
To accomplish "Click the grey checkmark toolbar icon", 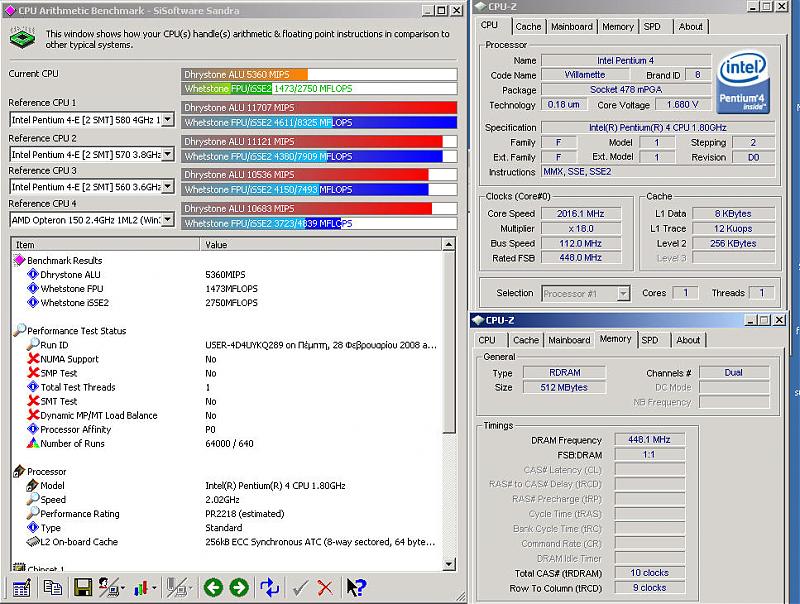I will click(x=300, y=588).
